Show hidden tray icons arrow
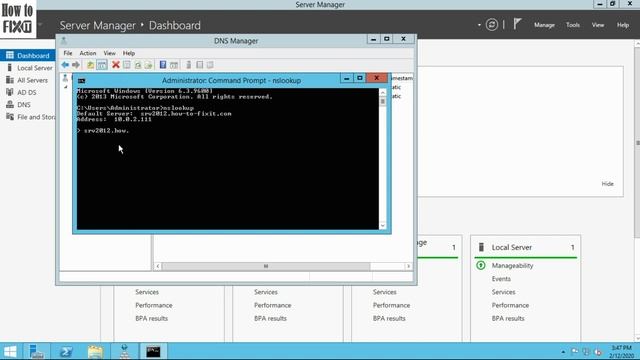This screenshot has width=640, height=360. [x=563, y=352]
